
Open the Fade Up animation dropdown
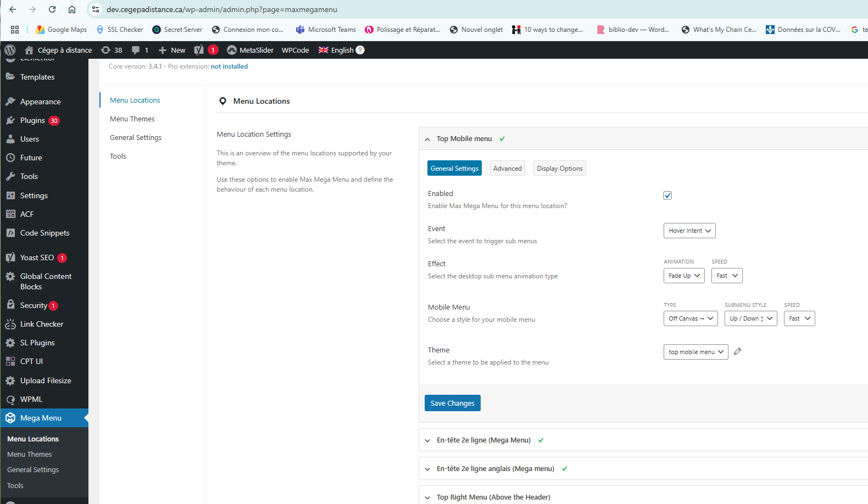point(684,276)
